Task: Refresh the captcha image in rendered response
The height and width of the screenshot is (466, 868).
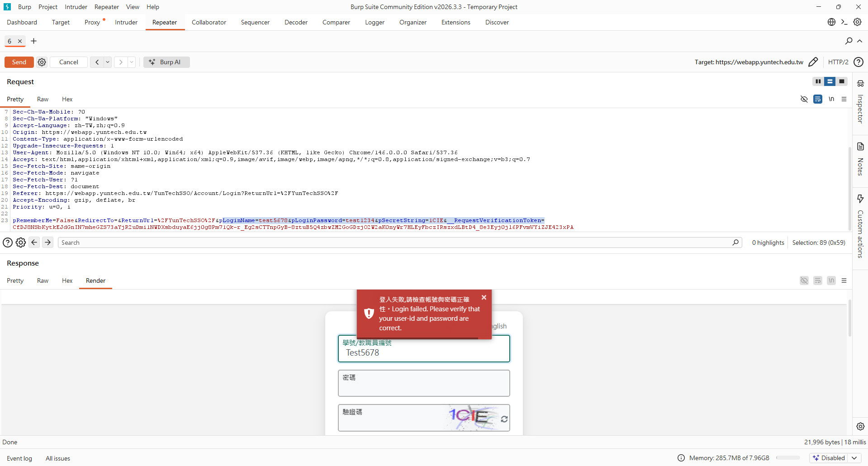Action: 504,419
